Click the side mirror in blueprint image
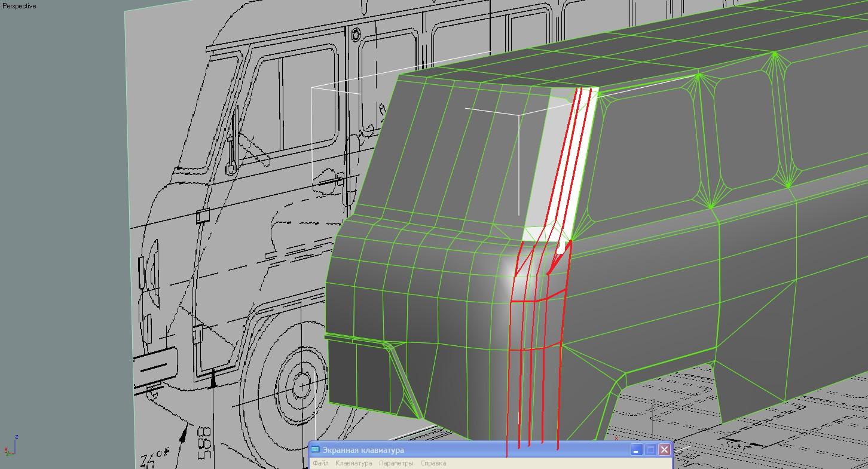This screenshot has width=868, height=469. tap(234, 136)
